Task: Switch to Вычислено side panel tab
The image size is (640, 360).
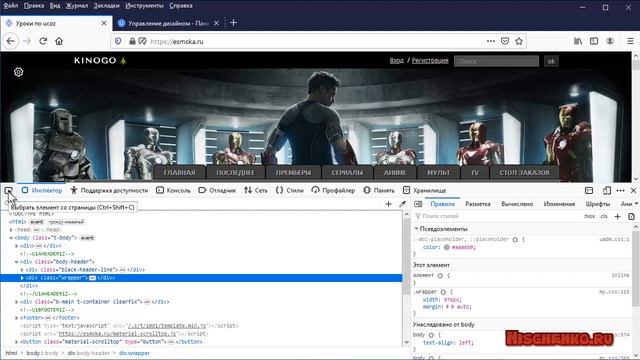Action: point(517,204)
